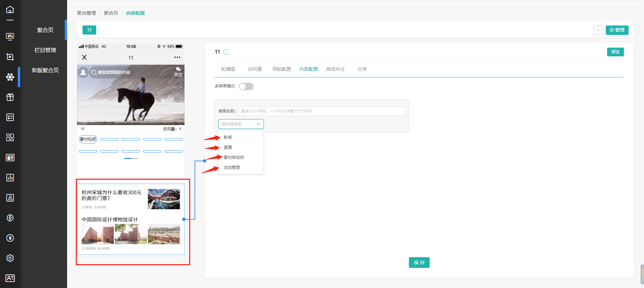Open 聚合页 in the side menu
The height and width of the screenshot is (288, 644).
[45, 30]
